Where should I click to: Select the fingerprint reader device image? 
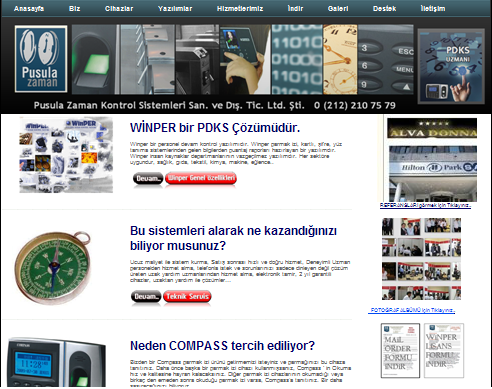pos(57,363)
